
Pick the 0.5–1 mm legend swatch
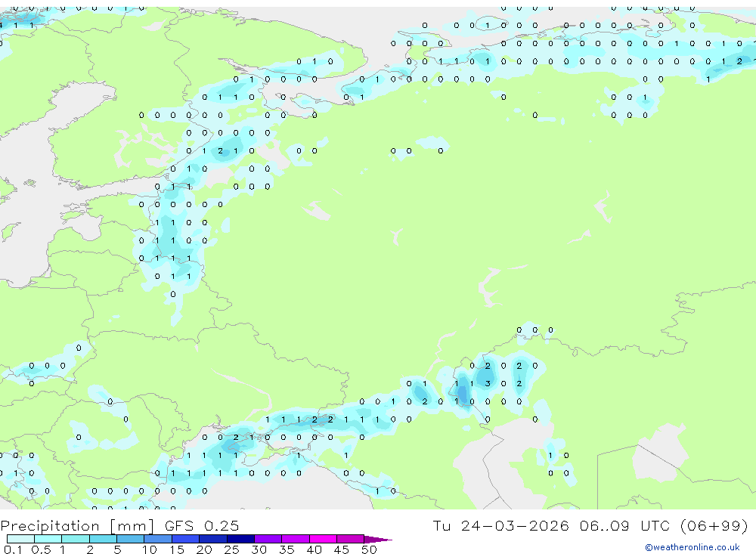tap(48, 539)
